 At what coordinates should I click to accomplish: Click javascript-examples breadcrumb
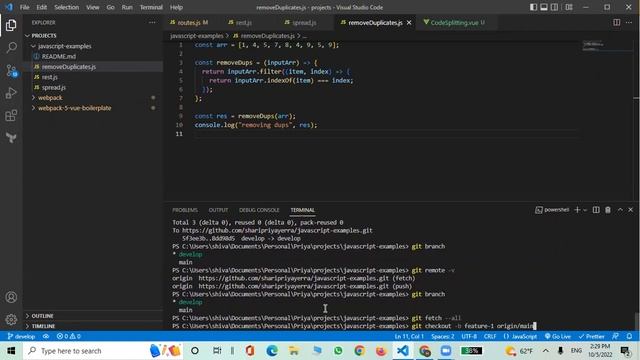coord(197,36)
